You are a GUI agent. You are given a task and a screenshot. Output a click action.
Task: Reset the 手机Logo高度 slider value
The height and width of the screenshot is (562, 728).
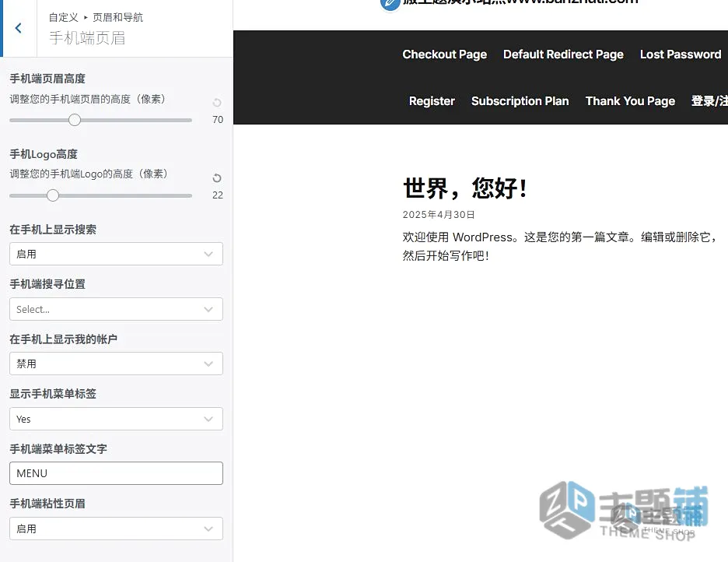tap(217, 178)
